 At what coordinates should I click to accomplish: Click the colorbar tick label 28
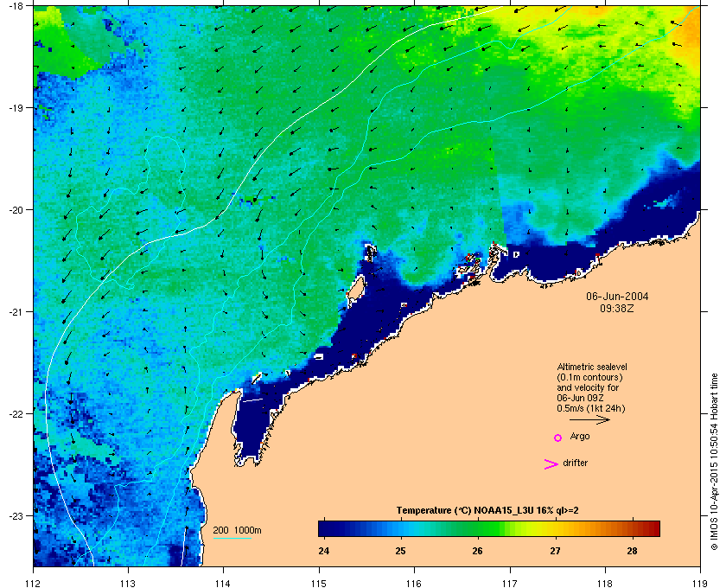[x=632, y=551]
